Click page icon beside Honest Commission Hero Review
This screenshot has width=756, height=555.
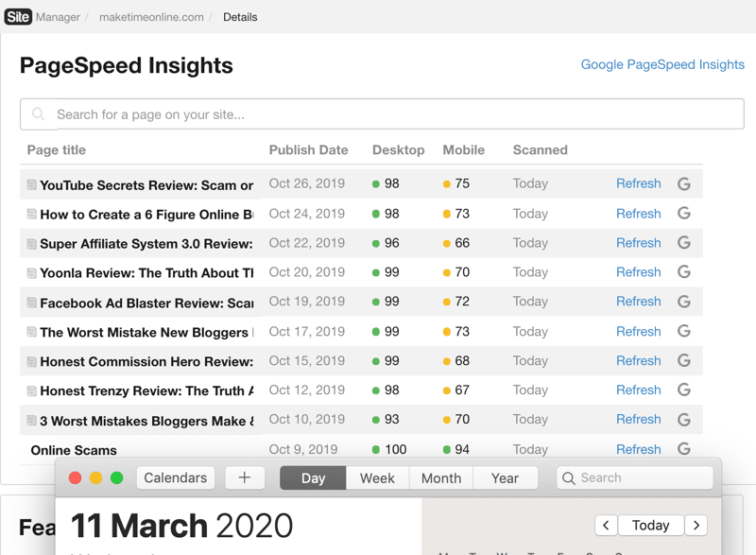coord(31,361)
